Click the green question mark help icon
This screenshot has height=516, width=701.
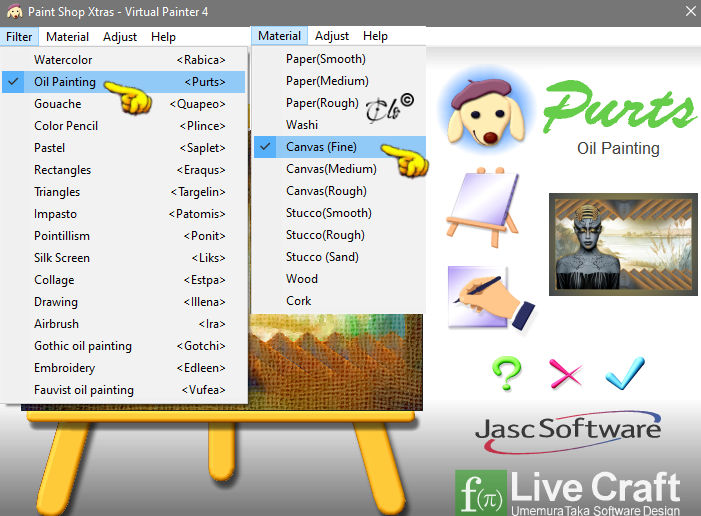pos(507,373)
